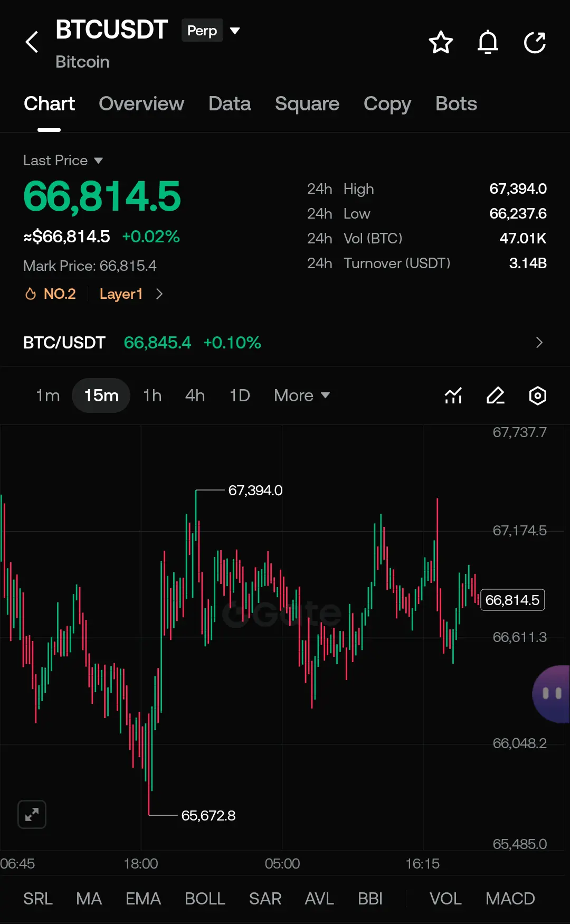Open drawing tools pencil icon

click(x=496, y=395)
